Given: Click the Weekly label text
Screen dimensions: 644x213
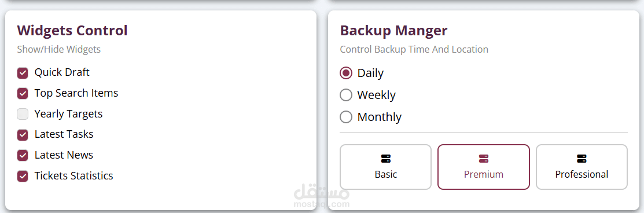Looking at the screenshot, I should tap(377, 95).
